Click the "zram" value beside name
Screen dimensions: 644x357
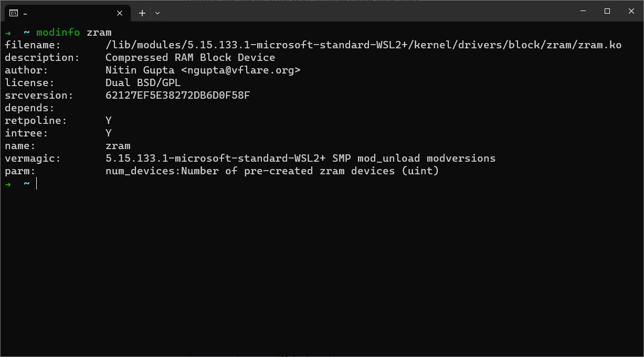click(x=118, y=146)
